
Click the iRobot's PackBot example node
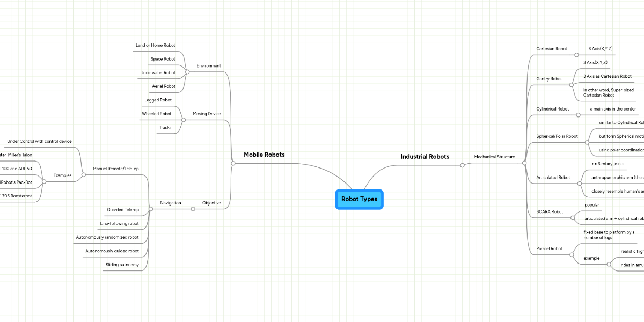point(16,182)
